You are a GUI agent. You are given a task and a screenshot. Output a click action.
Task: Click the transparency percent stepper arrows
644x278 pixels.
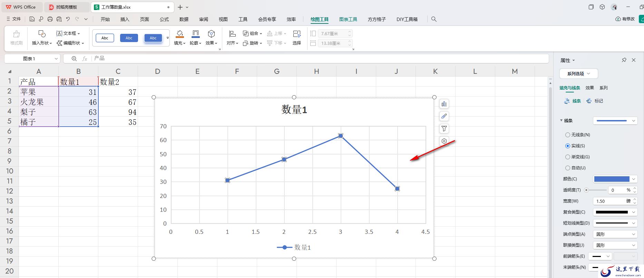[635, 190]
